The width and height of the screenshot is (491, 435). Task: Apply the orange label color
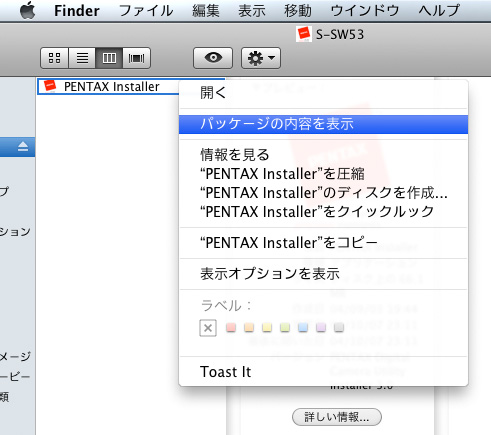tap(249, 327)
